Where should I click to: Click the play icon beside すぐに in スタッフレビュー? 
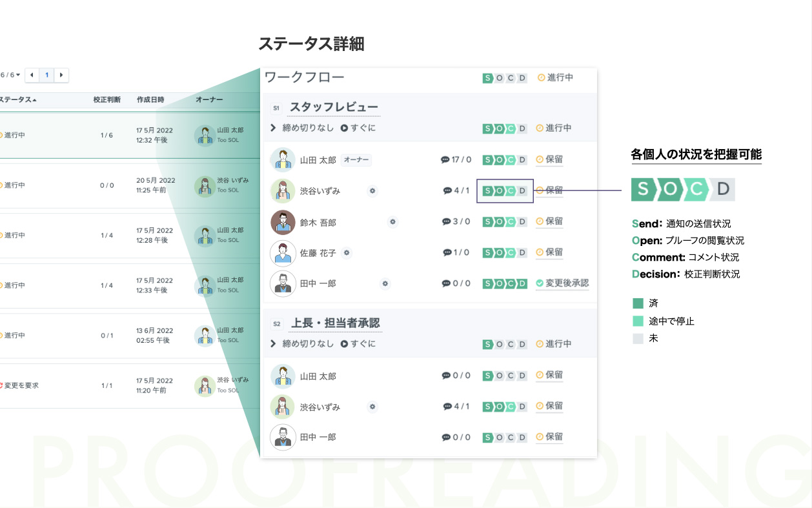[x=344, y=128]
